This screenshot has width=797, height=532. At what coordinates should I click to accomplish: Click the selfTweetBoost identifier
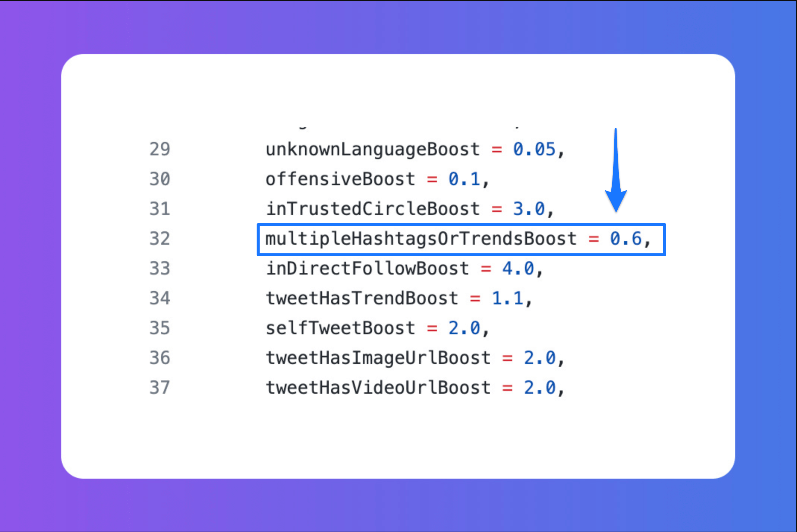340,328
